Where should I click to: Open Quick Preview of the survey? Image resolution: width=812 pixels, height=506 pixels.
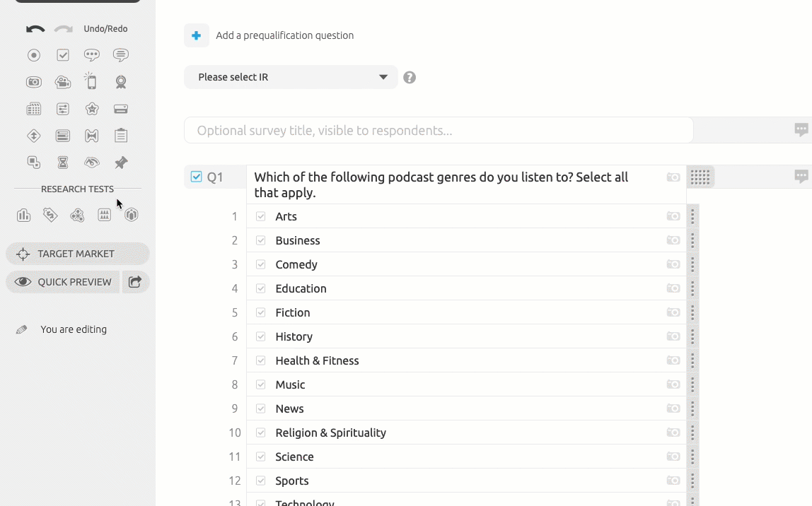[x=63, y=282]
